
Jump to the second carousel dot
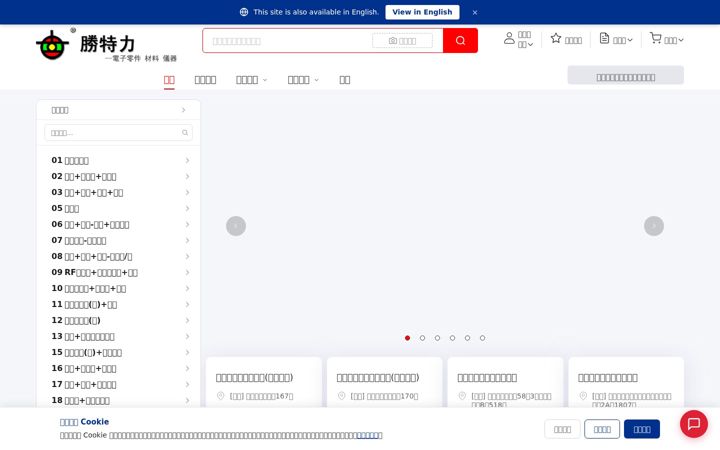click(x=422, y=338)
